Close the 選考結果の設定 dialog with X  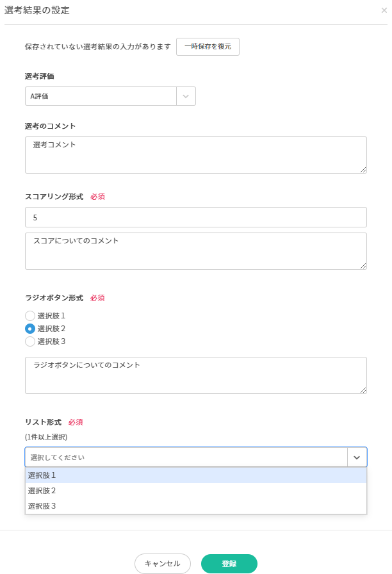384,10
